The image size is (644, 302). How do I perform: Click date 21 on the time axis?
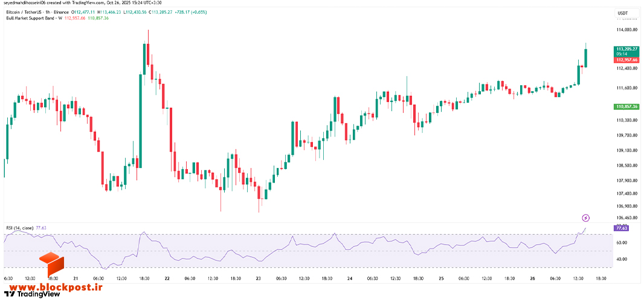pyautogui.click(x=76, y=278)
